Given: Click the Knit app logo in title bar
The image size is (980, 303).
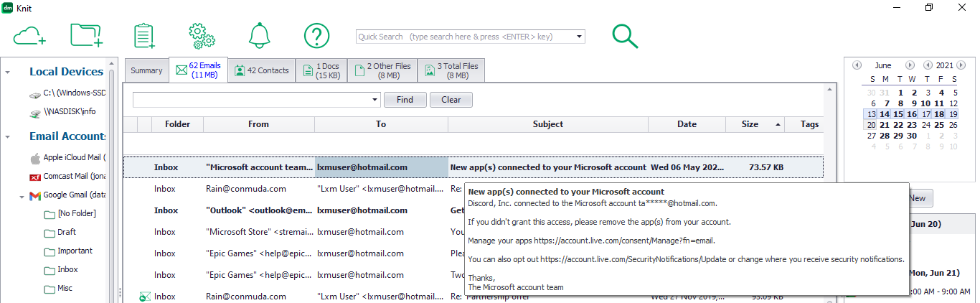Looking at the screenshot, I should (9, 7).
